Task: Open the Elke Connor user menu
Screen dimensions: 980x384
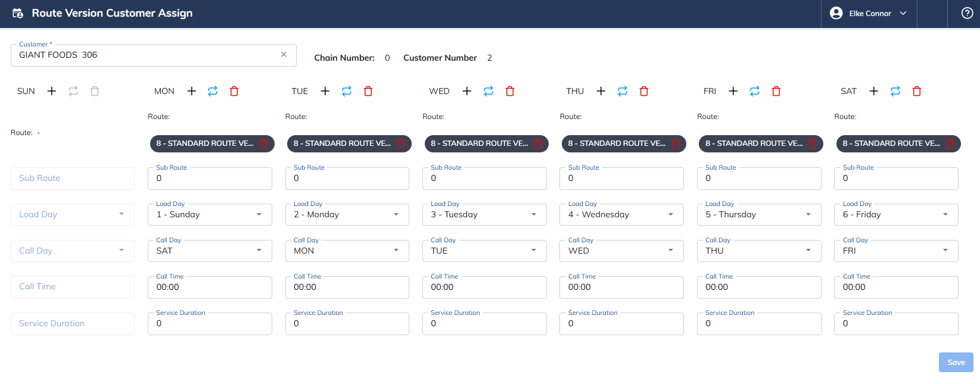Action: 869,13
